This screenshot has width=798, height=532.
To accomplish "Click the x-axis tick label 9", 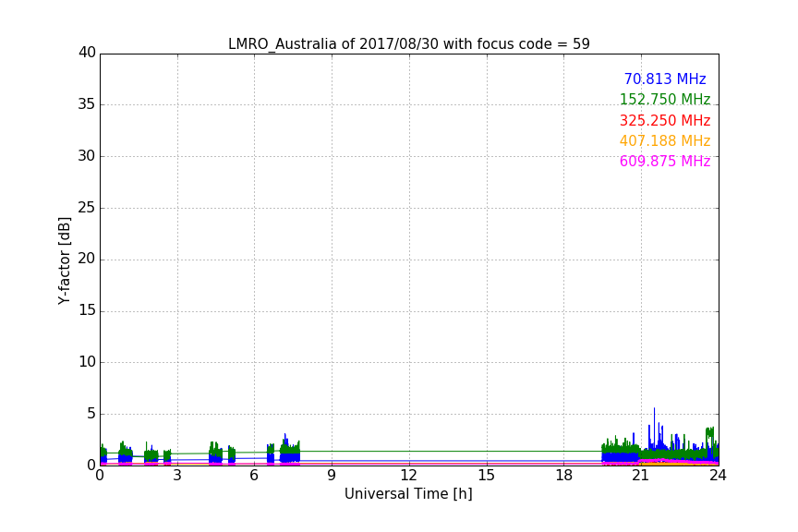I will [332, 476].
